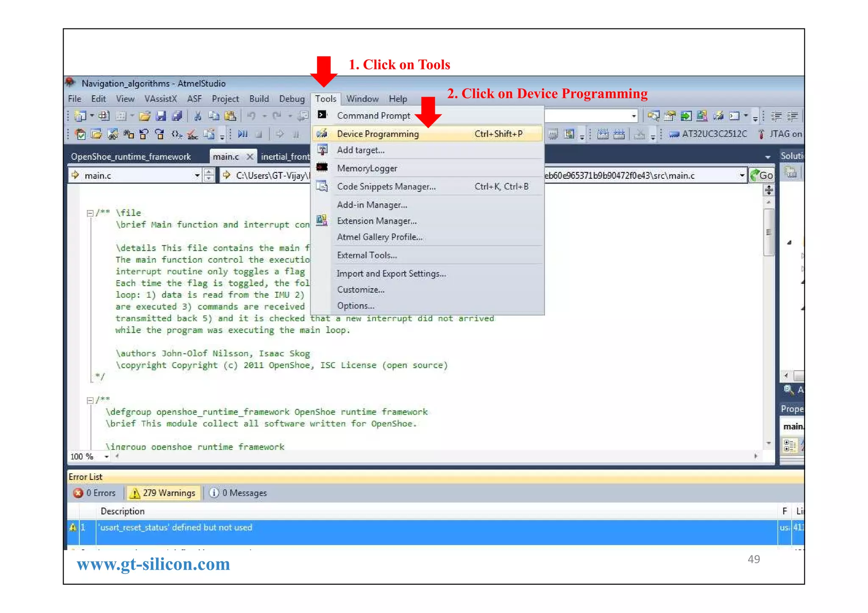Toggle the 0 Messages filter

coord(238,493)
